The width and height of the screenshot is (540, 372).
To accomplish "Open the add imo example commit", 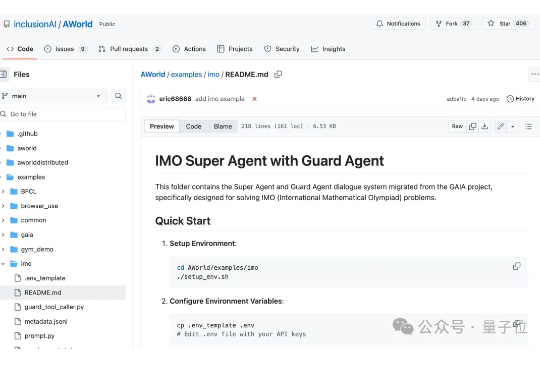I will (220, 99).
